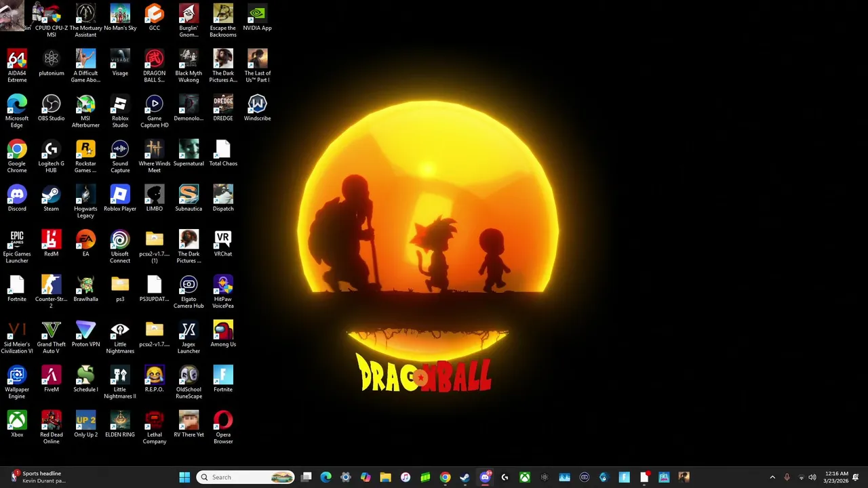The width and height of the screenshot is (868, 488).
Task: Select the Grand Theft Auto V desktop icon
Action: [x=52, y=338]
